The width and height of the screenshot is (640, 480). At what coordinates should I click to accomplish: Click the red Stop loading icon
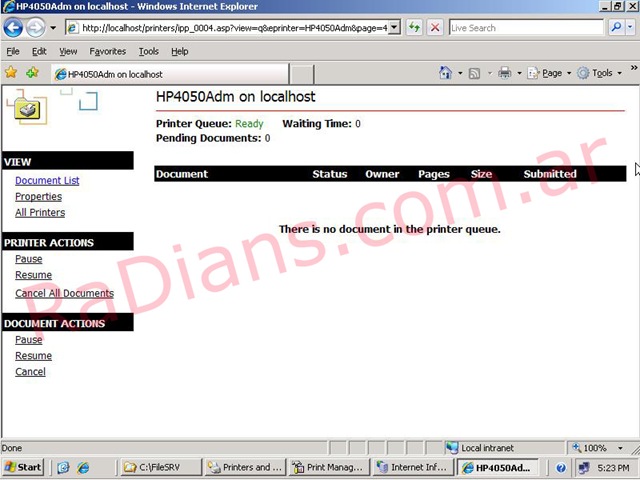[435, 28]
